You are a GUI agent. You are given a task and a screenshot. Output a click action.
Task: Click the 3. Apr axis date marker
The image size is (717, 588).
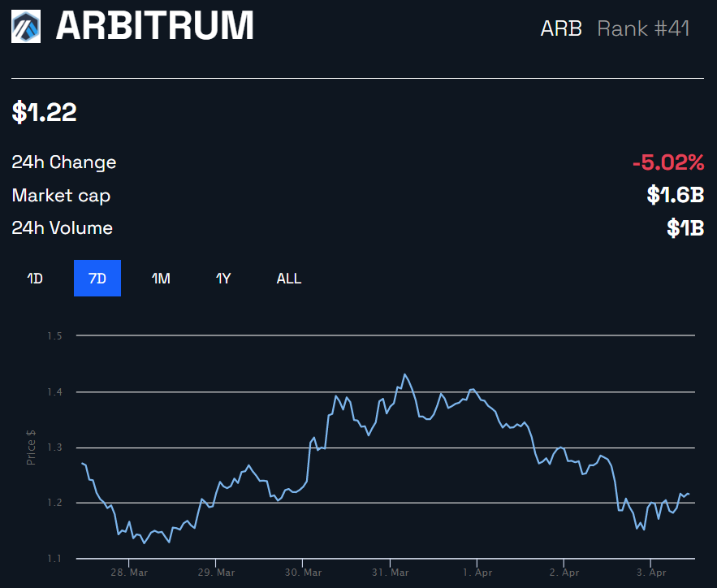tap(651, 572)
